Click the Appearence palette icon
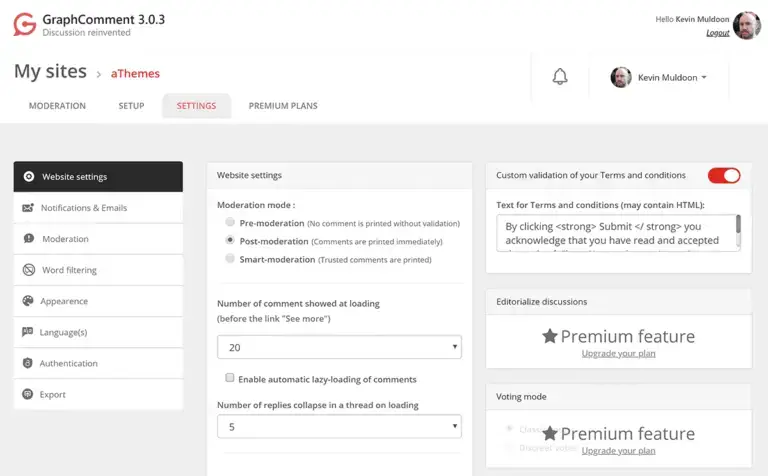Viewport: 768px width, 476px height. point(28,301)
